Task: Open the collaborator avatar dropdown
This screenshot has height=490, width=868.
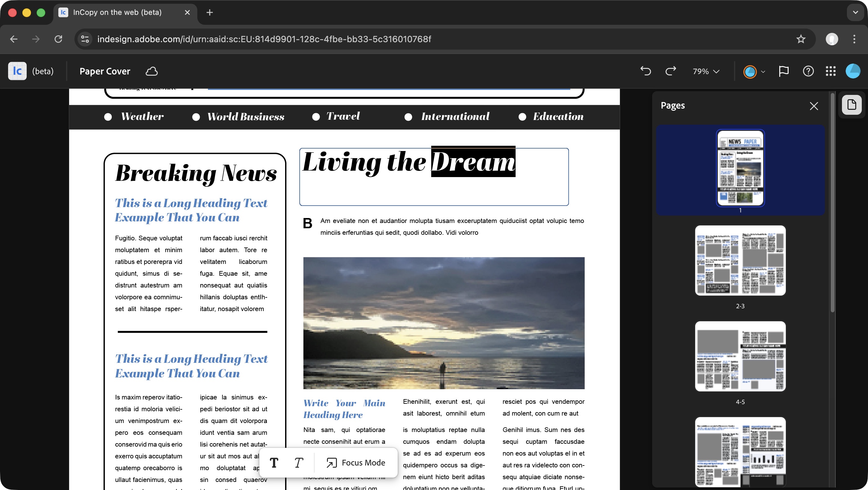Action: tap(754, 71)
